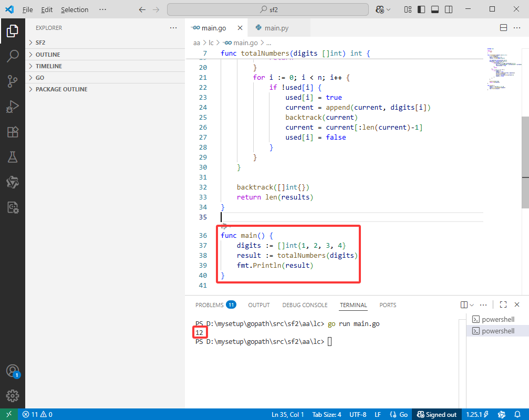529x420 pixels.
Task: Show more menu items ellipsis
Action: (x=102, y=9)
